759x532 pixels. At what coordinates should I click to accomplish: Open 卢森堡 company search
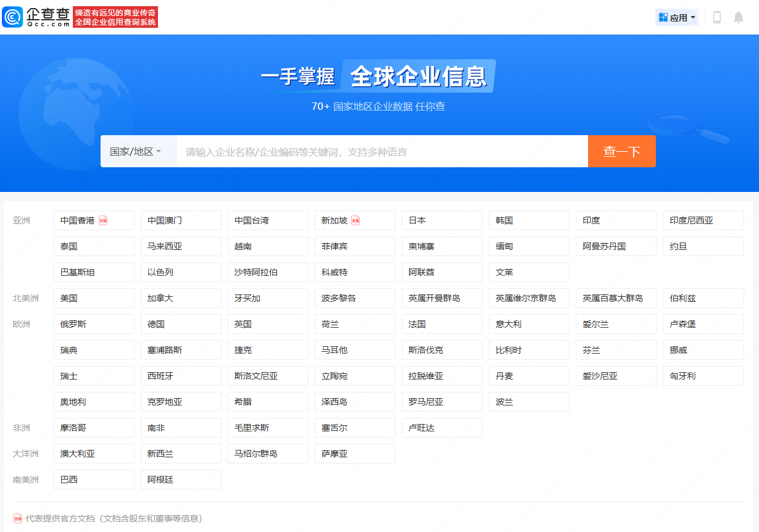point(703,324)
